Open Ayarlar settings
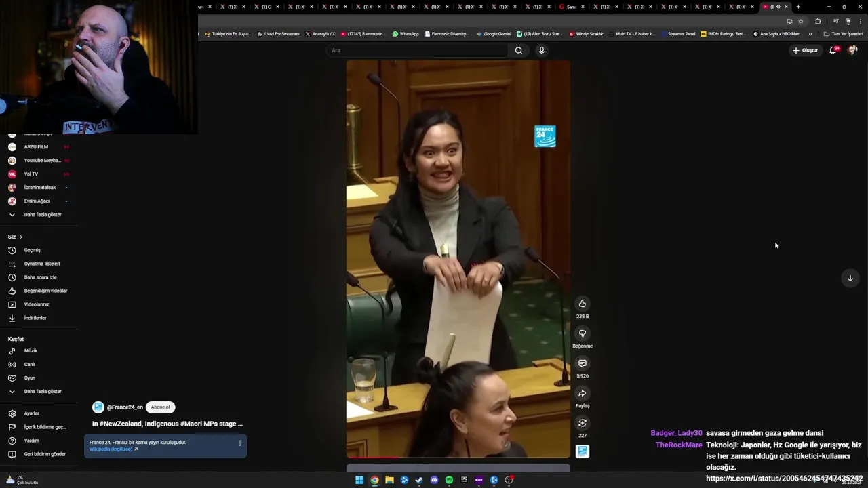The image size is (868, 488). [39, 413]
